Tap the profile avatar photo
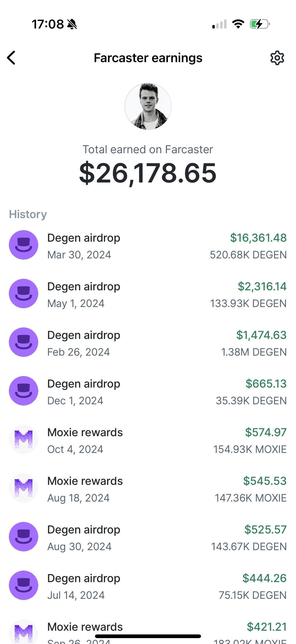296x644 pixels. click(x=148, y=106)
